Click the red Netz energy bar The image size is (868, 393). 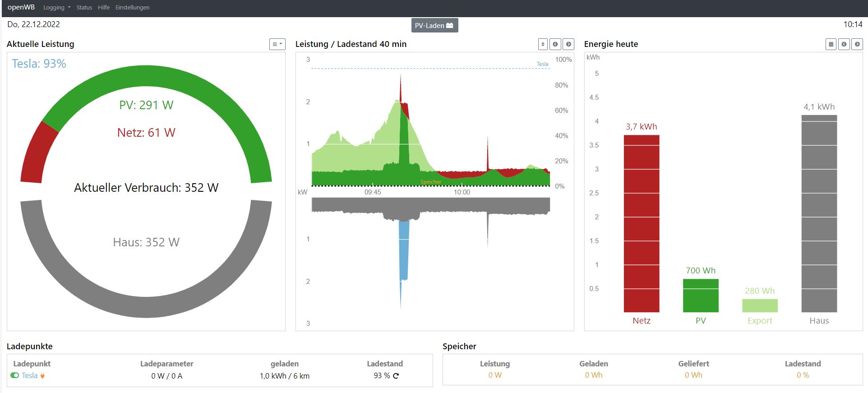tap(641, 223)
